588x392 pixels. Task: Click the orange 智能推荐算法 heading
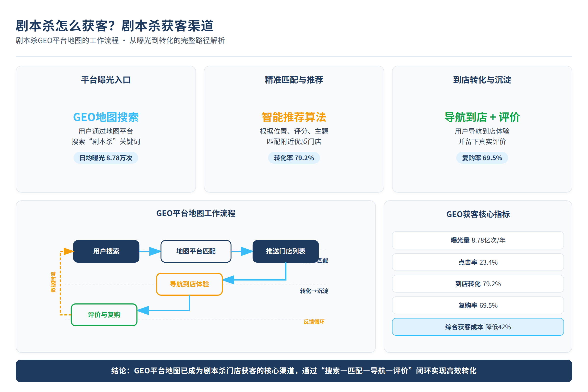pyautogui.click(x=294, y=117)
